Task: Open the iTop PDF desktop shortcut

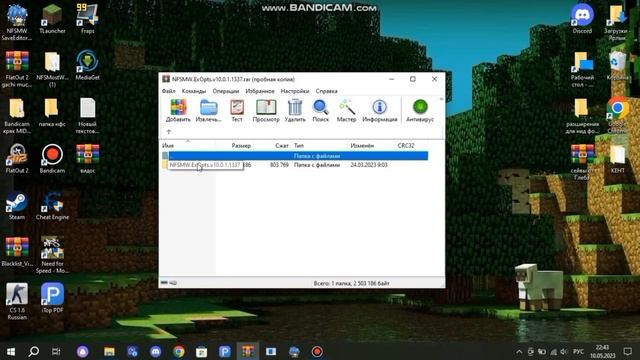Action: pyautogui.click(x=52, y=298)
